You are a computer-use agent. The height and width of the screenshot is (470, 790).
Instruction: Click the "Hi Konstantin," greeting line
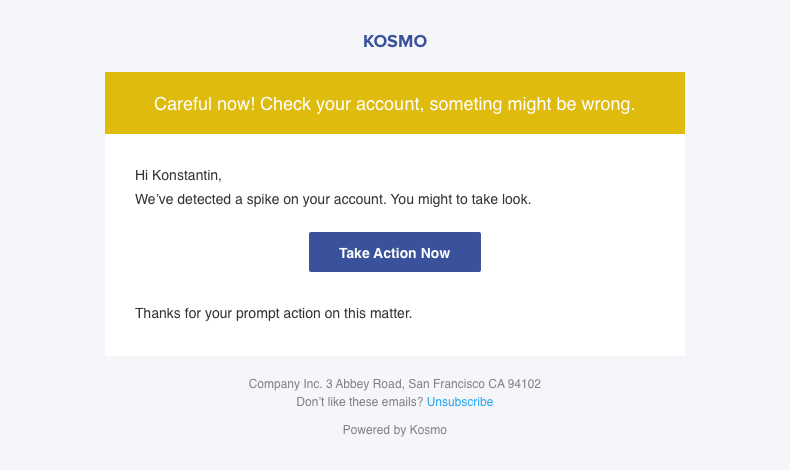click(x=178, y=176)
